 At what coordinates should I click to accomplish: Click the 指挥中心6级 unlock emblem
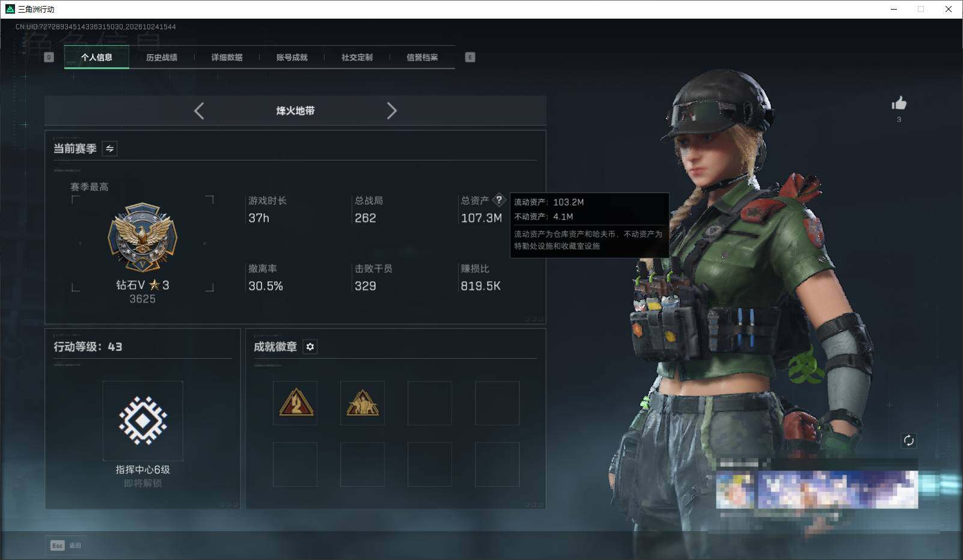pyautogui.click(x=142, y=421)
